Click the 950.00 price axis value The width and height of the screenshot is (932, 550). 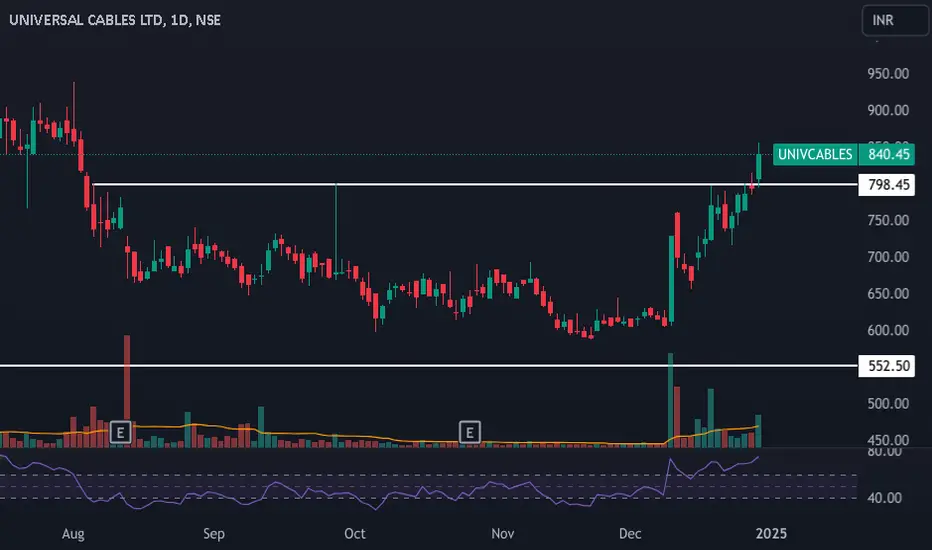[x=887, y=74]
